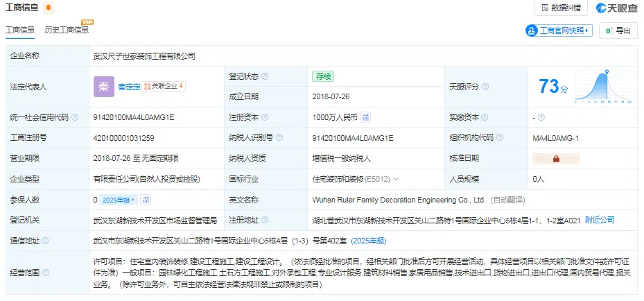Viewport: 644px width, 301px height.
Task: Export data with the 导出 button
Action: [618, 31]
